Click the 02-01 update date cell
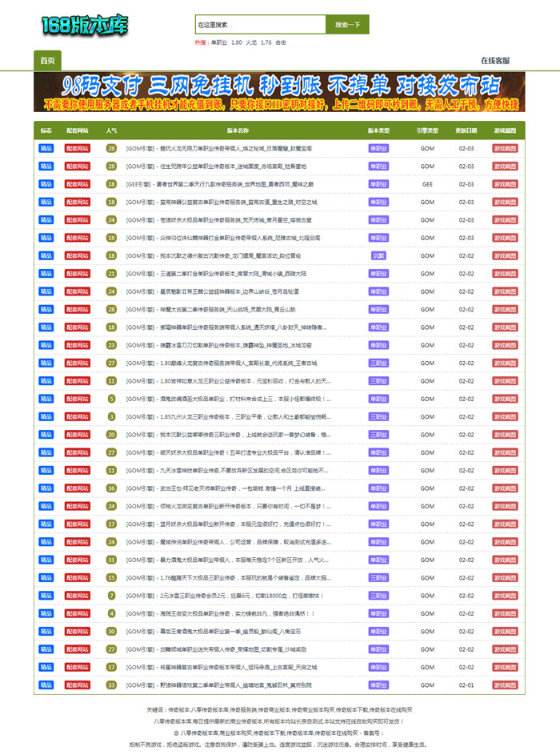 (x=466, y=685)
